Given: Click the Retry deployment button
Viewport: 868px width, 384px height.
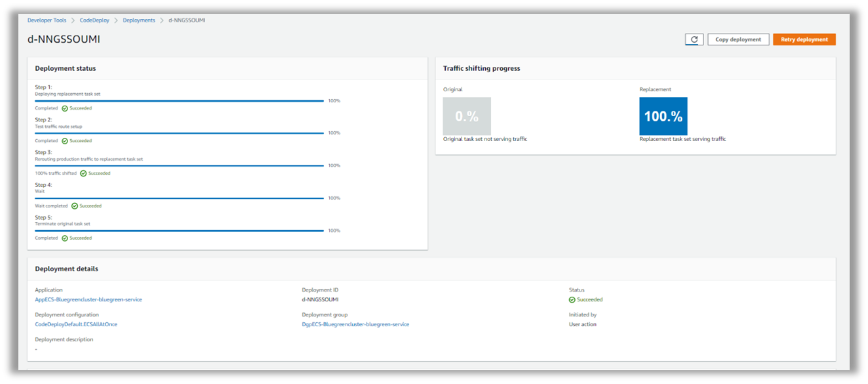Looking at the screenshot, I should 804,39.
